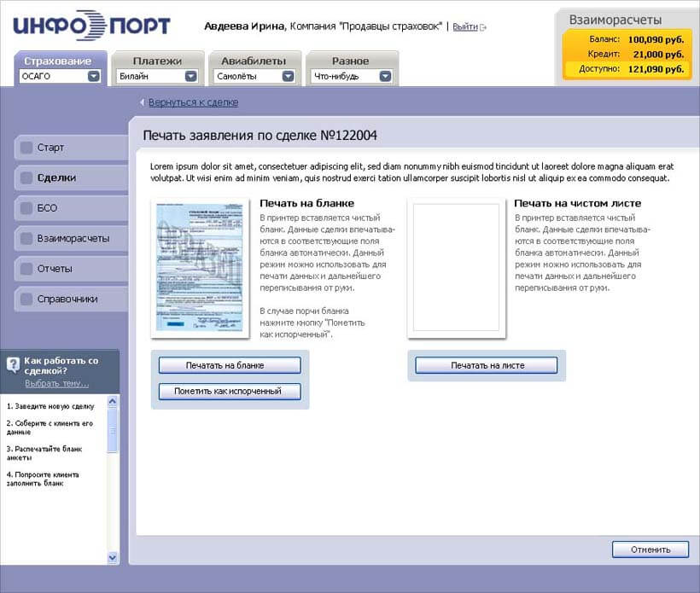Click the square icon next to Отчеты
The height and width of the screenshot is (593, 700).
[x=26, y=269]
